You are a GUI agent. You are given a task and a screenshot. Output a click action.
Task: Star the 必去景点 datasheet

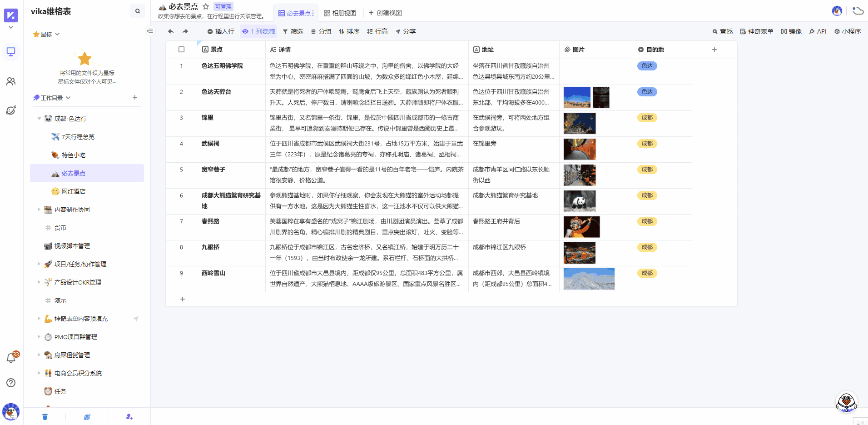[x=206, y=6]
